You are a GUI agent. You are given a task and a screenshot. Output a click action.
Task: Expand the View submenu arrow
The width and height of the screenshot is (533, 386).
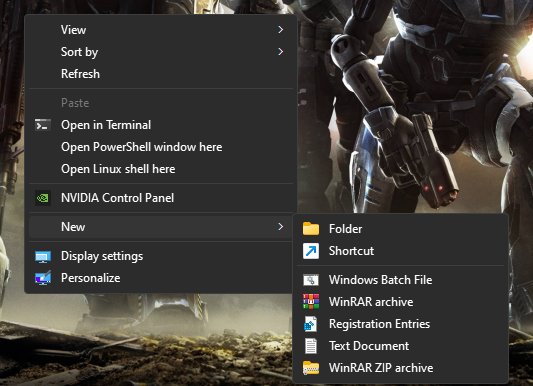(x=280, y=30)
